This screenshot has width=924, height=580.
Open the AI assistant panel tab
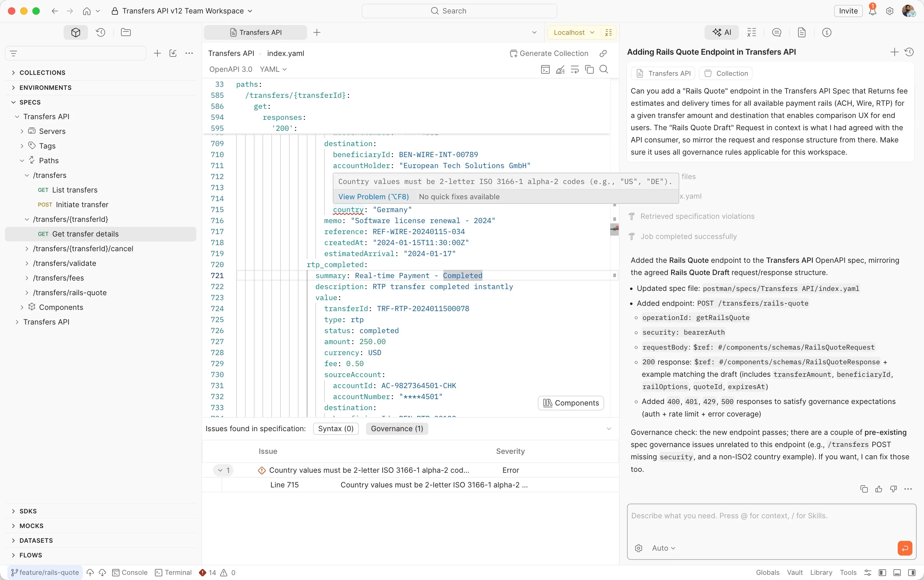[x=722, y=33]
